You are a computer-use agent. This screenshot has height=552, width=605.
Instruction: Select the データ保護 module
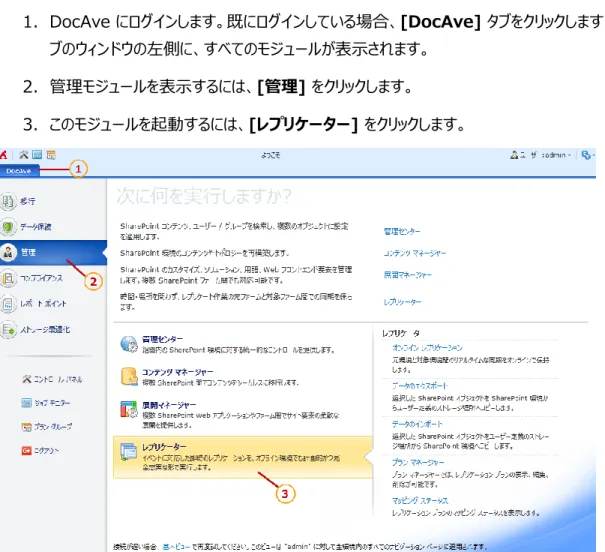point(53,226)
